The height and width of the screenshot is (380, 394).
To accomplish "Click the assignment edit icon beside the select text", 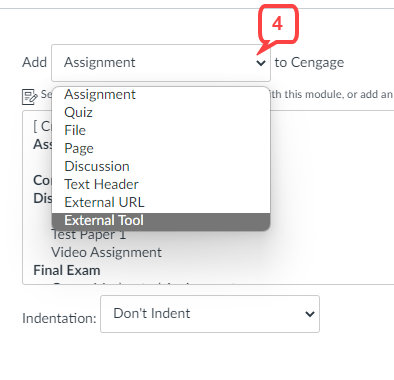I will pyautogui.click(x=29, y=97).
